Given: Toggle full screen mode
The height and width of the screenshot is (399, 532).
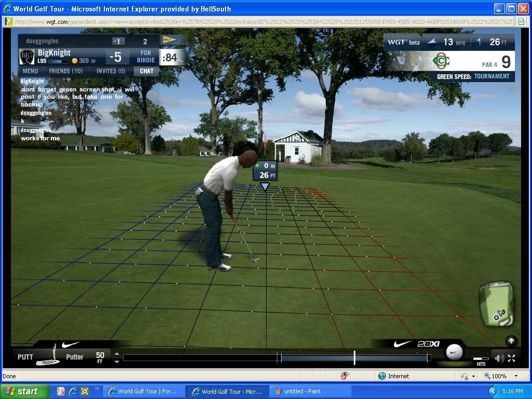Looking at the screenshot, I should (x=512, y=358).
